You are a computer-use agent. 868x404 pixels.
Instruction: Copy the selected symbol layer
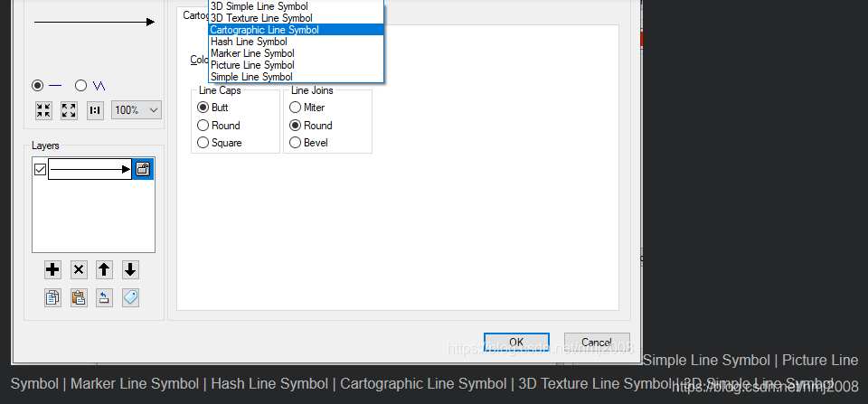coord(52,297)
